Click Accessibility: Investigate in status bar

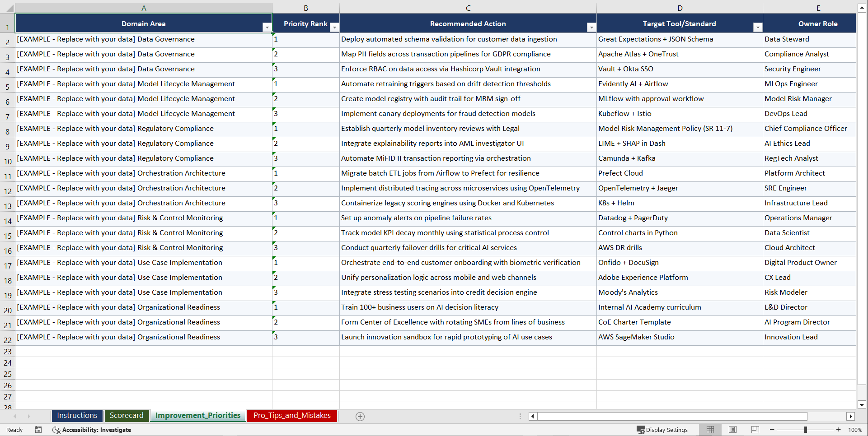97,430
